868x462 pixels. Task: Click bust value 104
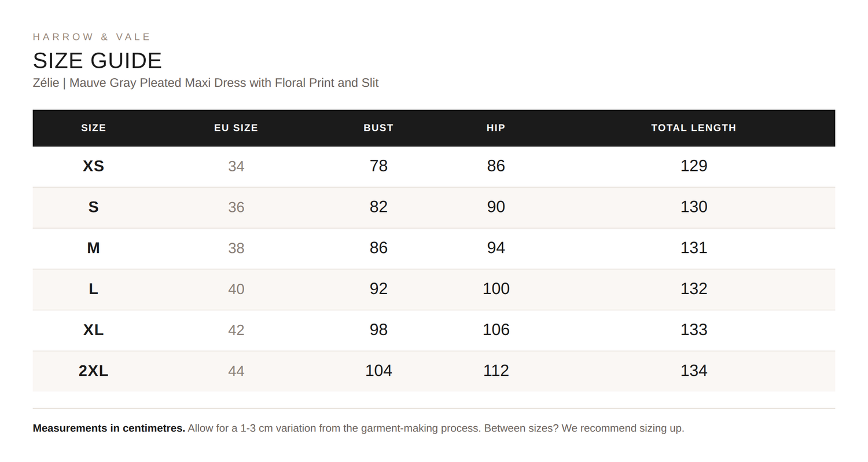tap(378, 371)
